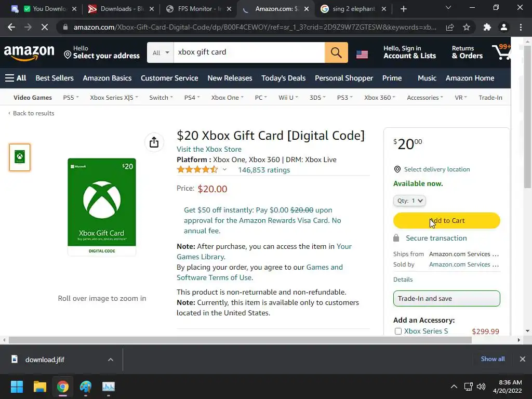Switch to Downloads tab
Image resolution: width=532 pixels, height=399 pixels.
[x=121, y=9]
